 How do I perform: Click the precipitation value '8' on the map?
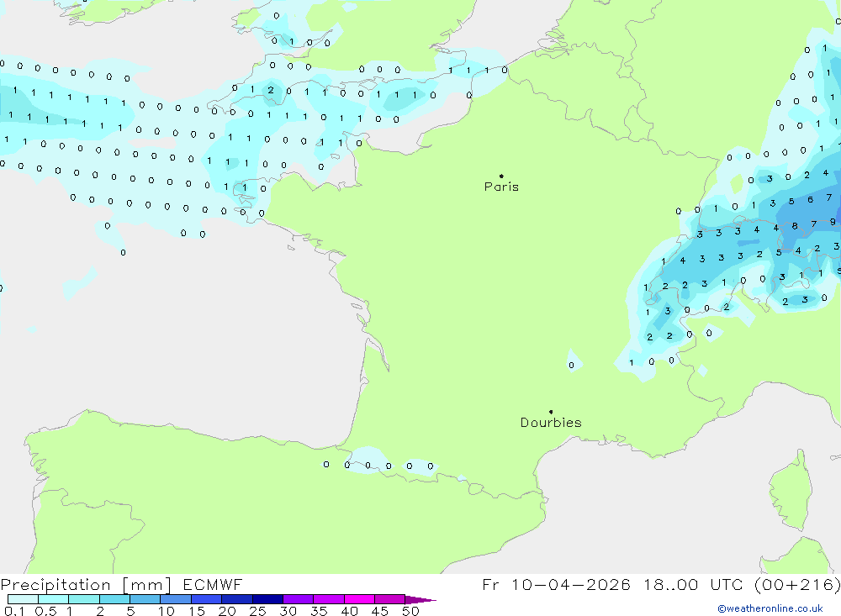pyautogui.click(x=795, y=226)
